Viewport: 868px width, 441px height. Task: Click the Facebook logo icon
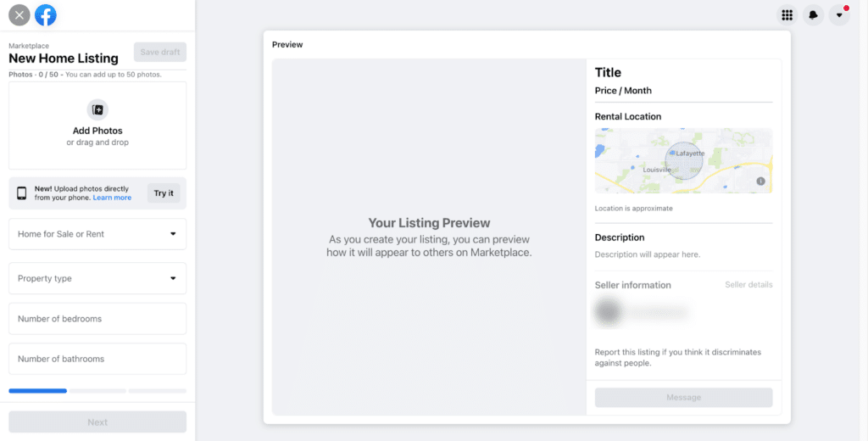coord(46,15)
